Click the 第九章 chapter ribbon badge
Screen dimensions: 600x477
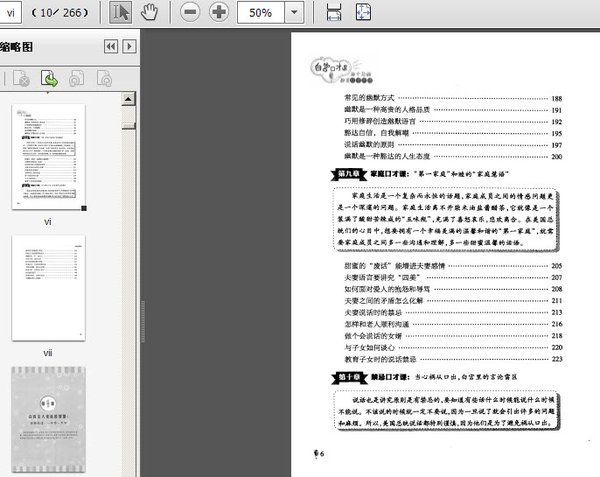349,174
